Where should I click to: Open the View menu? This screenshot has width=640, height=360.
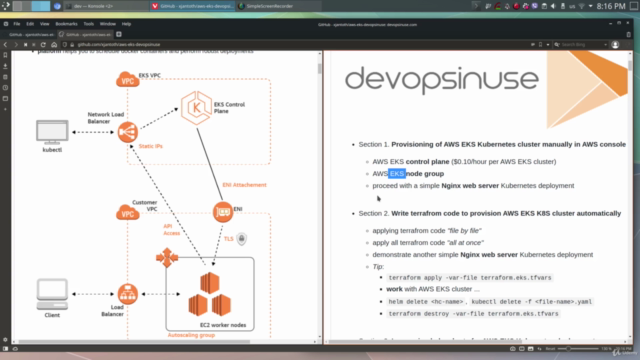[44, 24]
